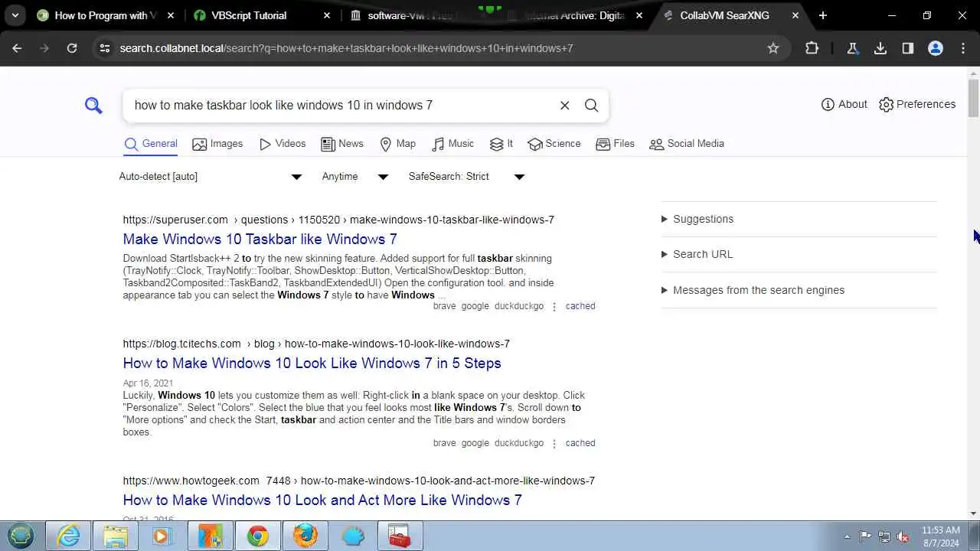Switch to Videos results tab
The height and width of the screenshot is (551, 980).
coord(283,143)
